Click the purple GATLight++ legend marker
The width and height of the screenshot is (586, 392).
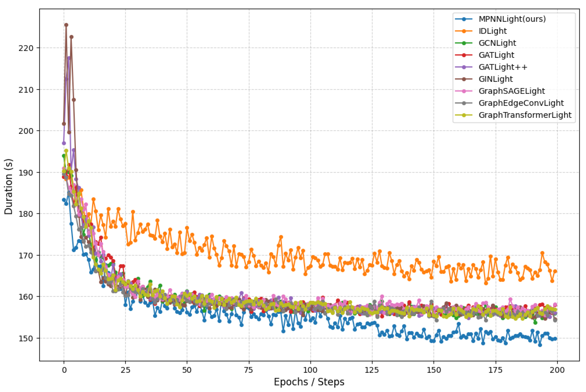coord(464,67)
